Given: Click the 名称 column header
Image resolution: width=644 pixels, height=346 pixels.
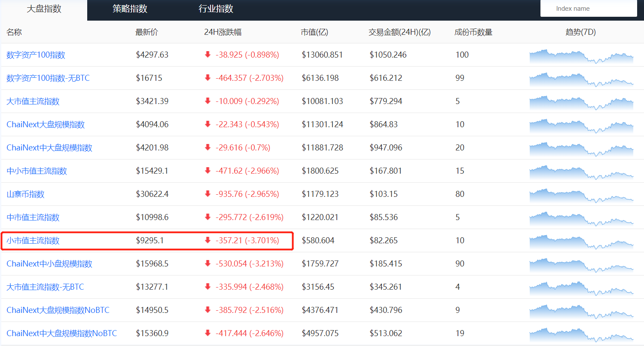Looking at the screenshot, I should click(14, 32).
